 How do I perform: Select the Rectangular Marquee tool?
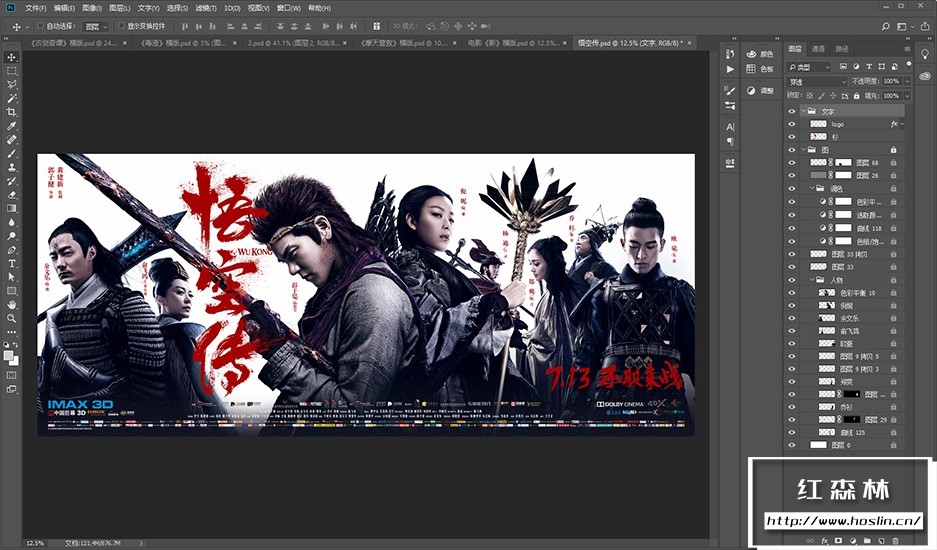(11, 71)
